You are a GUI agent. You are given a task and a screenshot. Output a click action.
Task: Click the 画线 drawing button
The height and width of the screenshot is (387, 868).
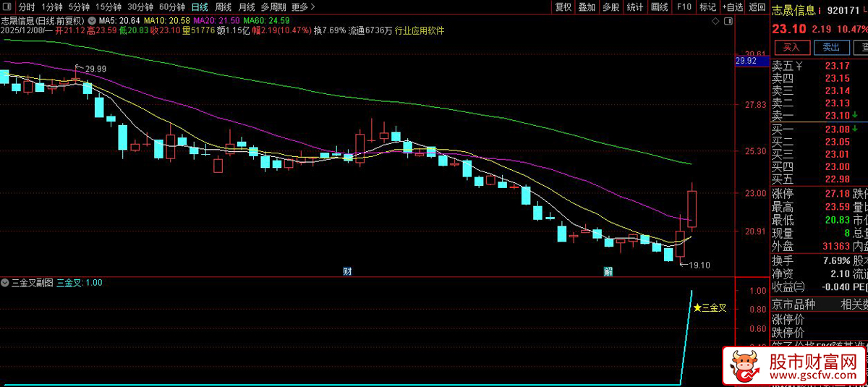tap(659, 7)
